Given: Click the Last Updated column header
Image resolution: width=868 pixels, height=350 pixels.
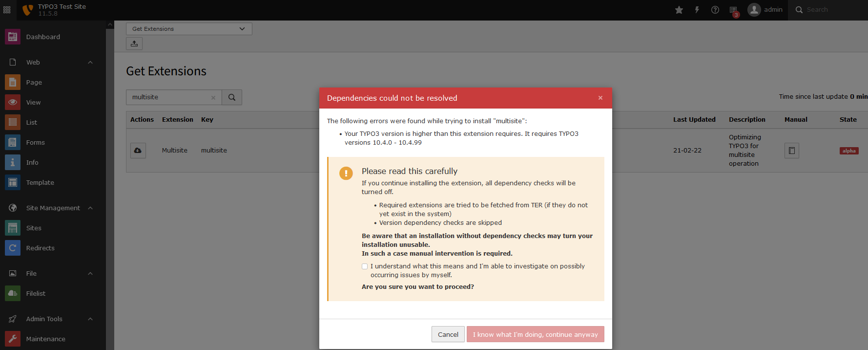Looking at the screenshot, I should click(694, 120).
